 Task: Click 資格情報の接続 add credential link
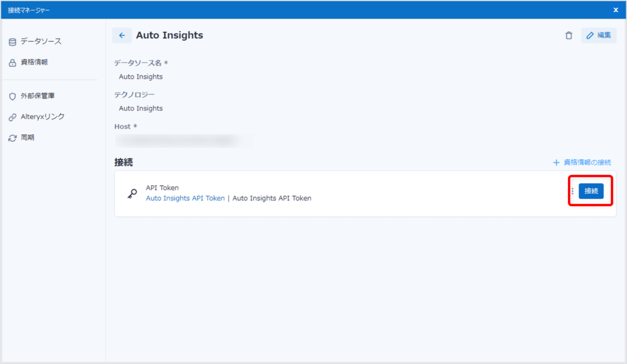tap(587, 162)
